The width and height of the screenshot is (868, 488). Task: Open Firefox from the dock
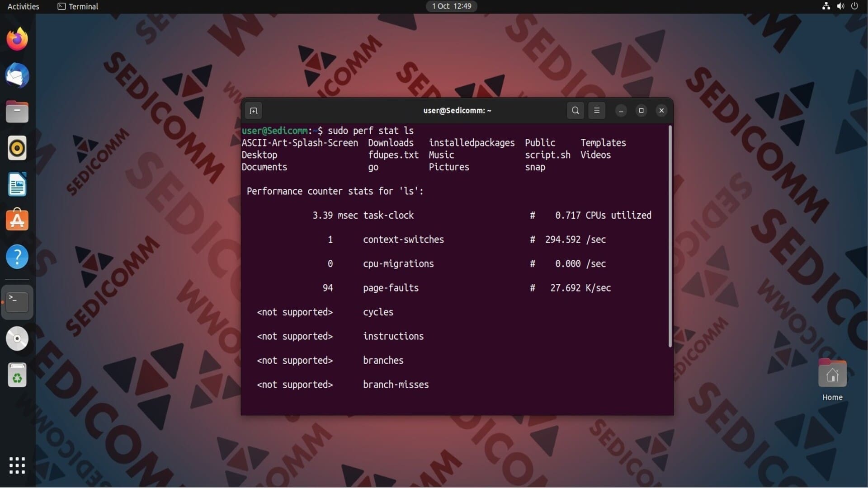coord(17,39)
